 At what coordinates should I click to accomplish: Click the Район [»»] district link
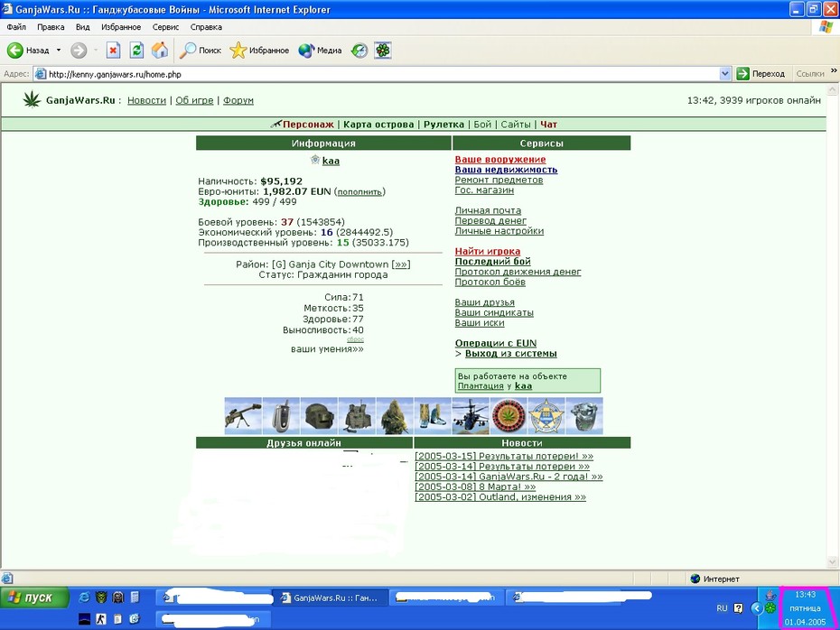tap(401, 264)
